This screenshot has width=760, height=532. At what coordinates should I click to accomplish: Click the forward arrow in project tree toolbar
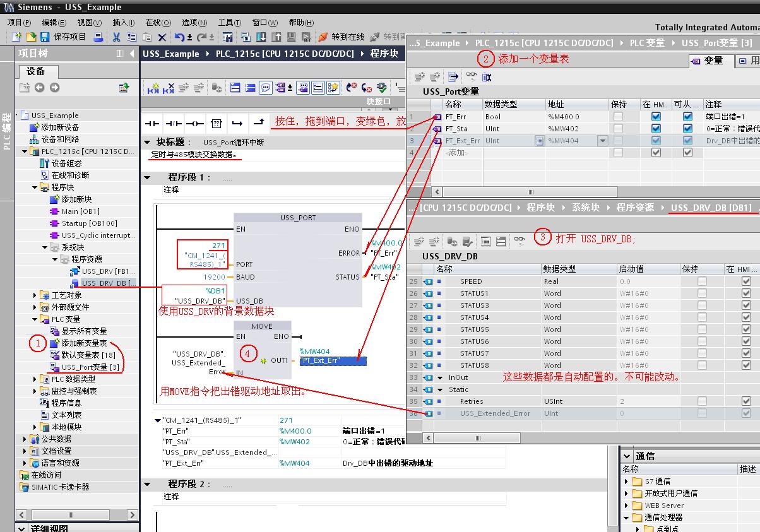pos(54,88)
